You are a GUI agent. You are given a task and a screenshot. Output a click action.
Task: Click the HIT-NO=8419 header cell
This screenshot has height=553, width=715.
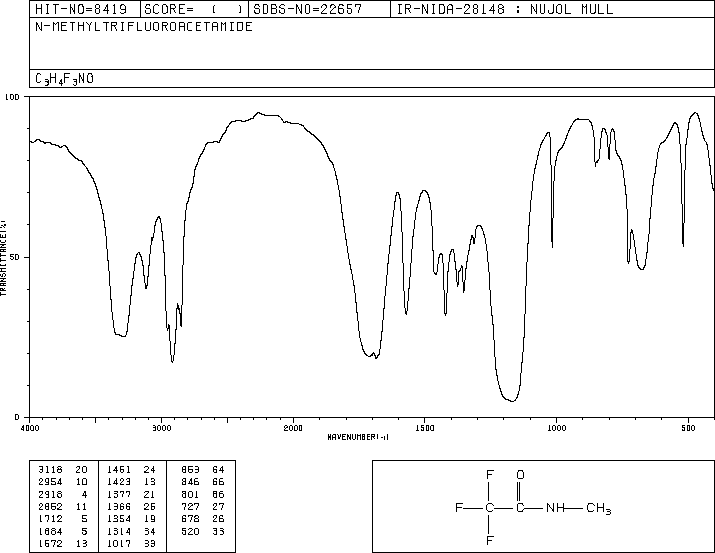click(85, 9)
